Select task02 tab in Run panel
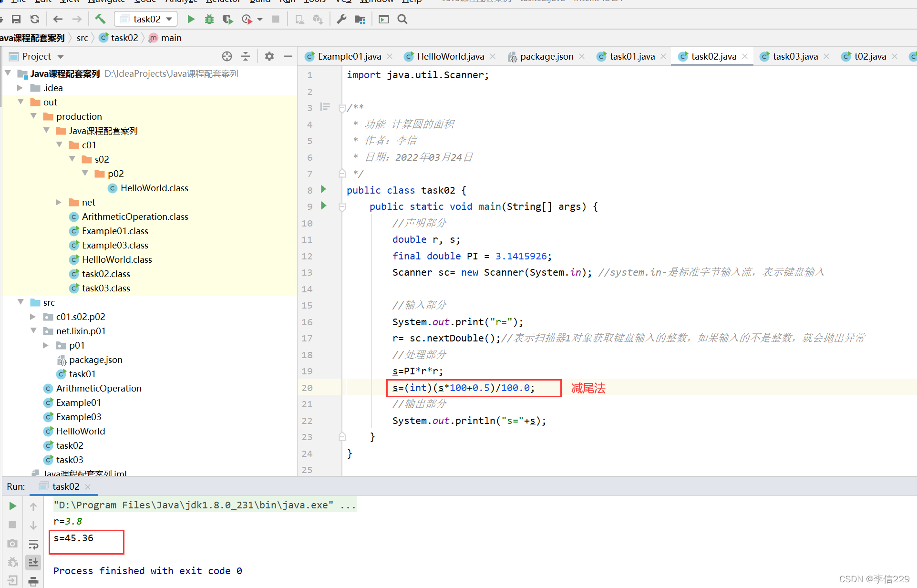 66,486
